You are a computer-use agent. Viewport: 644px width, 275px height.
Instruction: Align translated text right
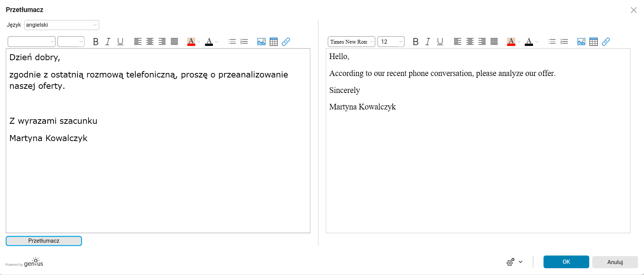pos(482,42)
